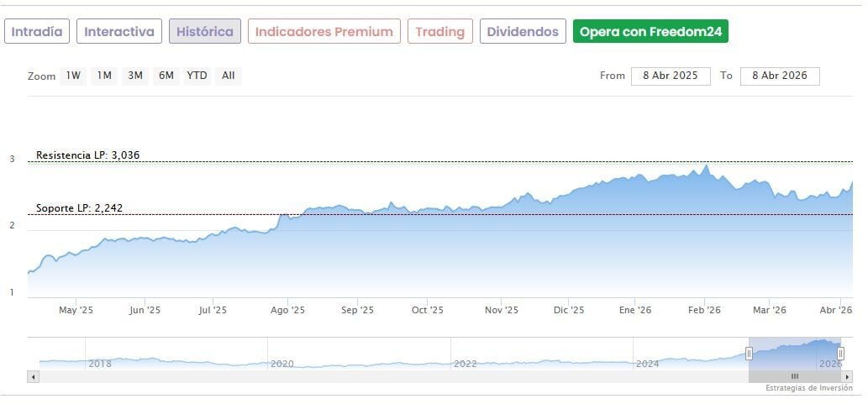Go to the Trading tab
This screenshot has width=868, height=404.
click(x=439, y=32)
